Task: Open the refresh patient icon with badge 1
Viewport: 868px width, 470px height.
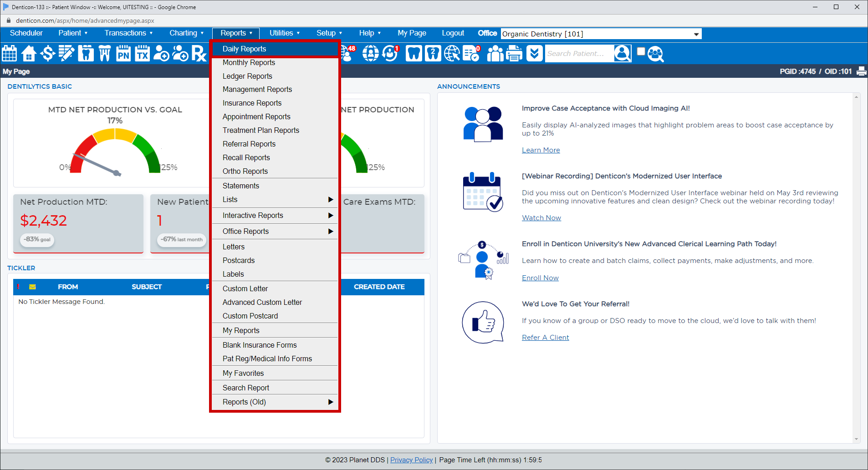Action: click(390, 54)
